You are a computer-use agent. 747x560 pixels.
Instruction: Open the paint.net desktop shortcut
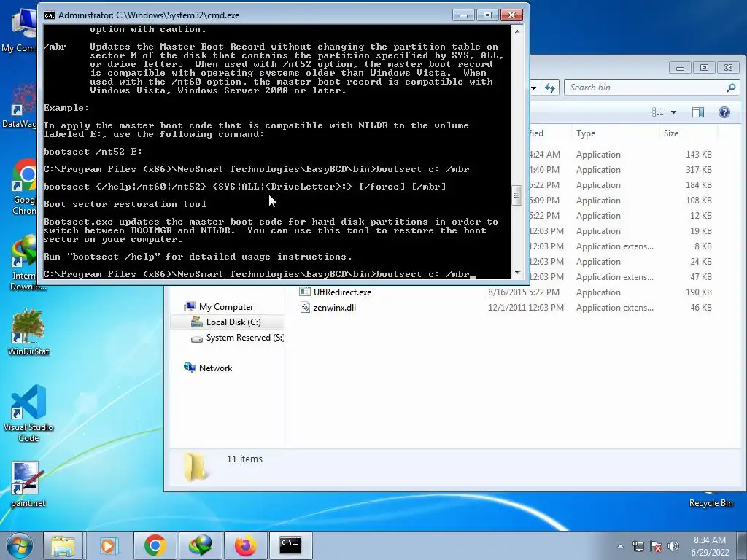27,484
